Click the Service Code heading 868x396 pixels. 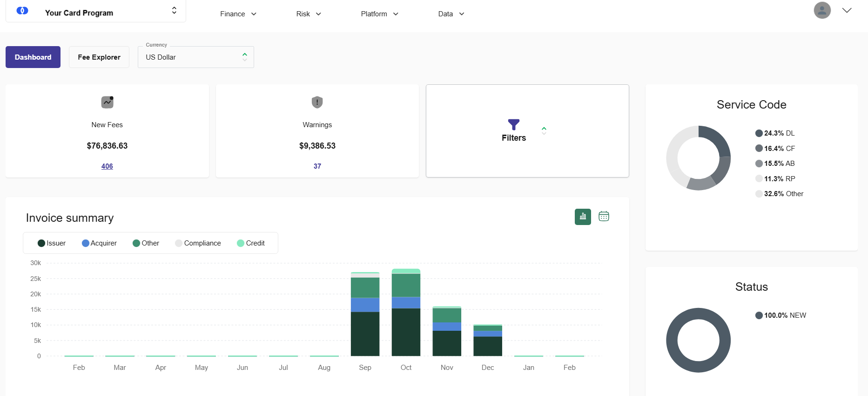point(751,105)
